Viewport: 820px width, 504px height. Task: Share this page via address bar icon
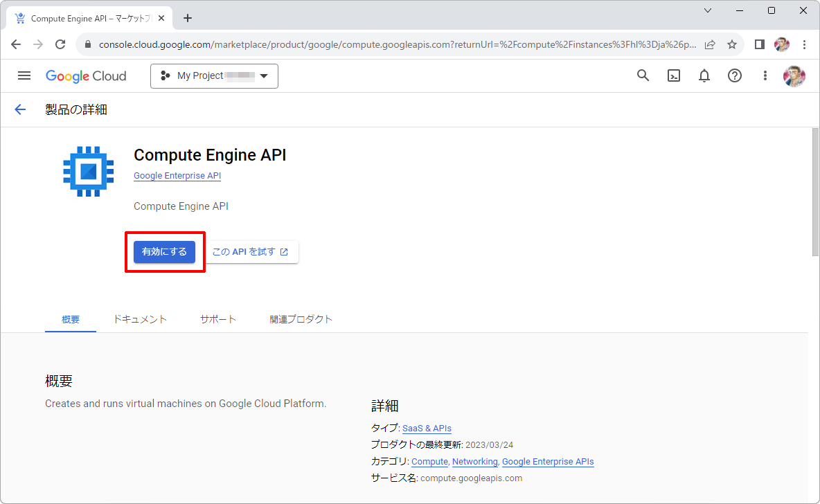tap(710, 44)
